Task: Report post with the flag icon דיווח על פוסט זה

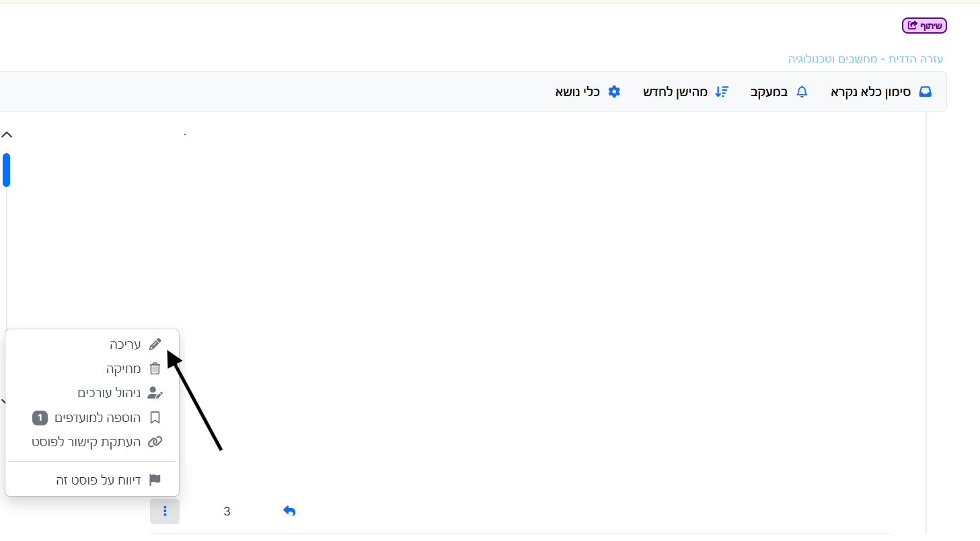Action: [x=108, y=481]
